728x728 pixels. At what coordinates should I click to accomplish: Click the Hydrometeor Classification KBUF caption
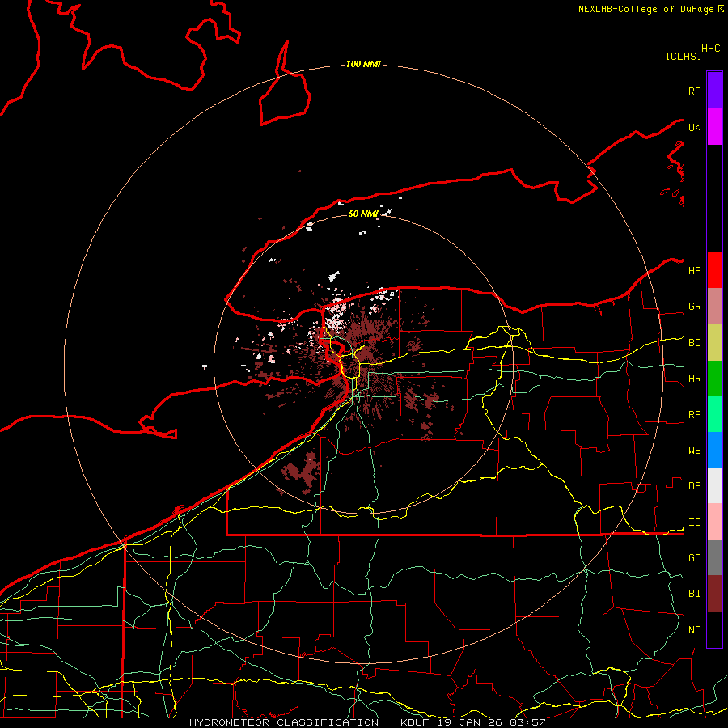point(367,722)
